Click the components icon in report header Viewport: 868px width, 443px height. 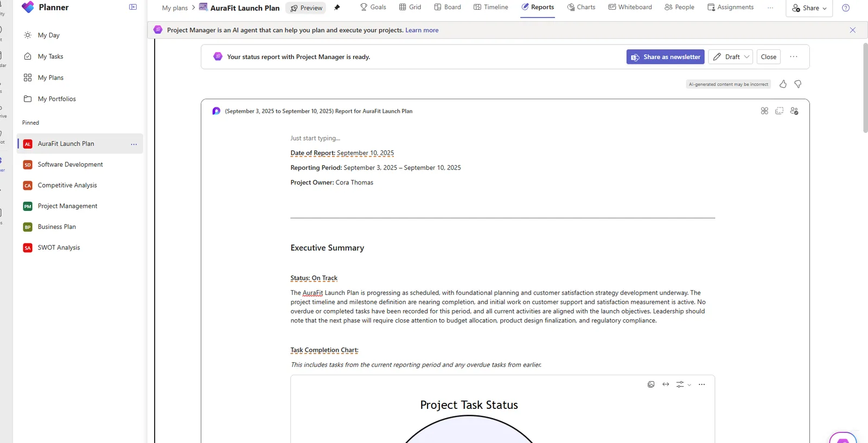pos(764,111)
